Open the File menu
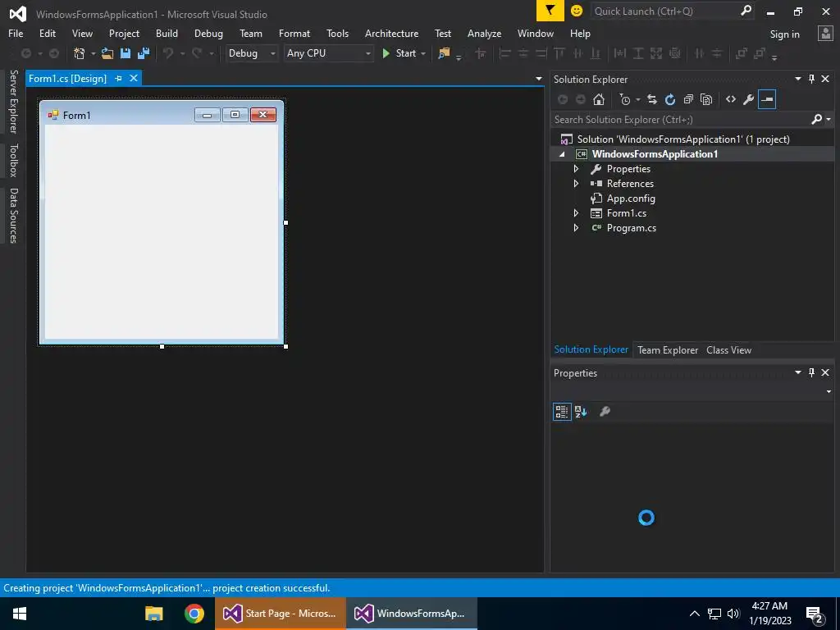This screenshot has height=630, width=840. (x=16, y=33)
